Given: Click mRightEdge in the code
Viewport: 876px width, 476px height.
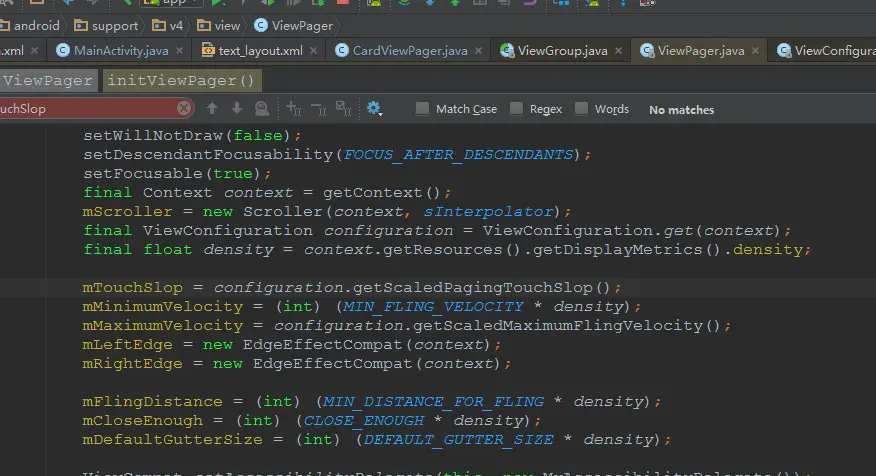Looking at the screenshot, I should pyautogui.click(x=132, y=364).
